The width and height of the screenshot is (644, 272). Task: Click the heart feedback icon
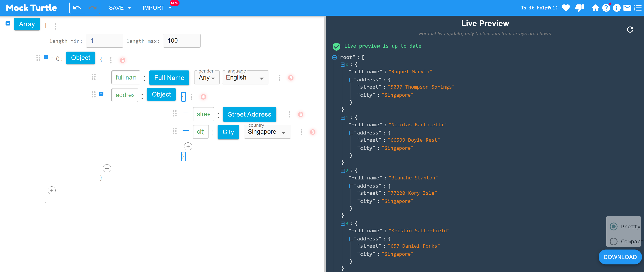coord(565,8)
